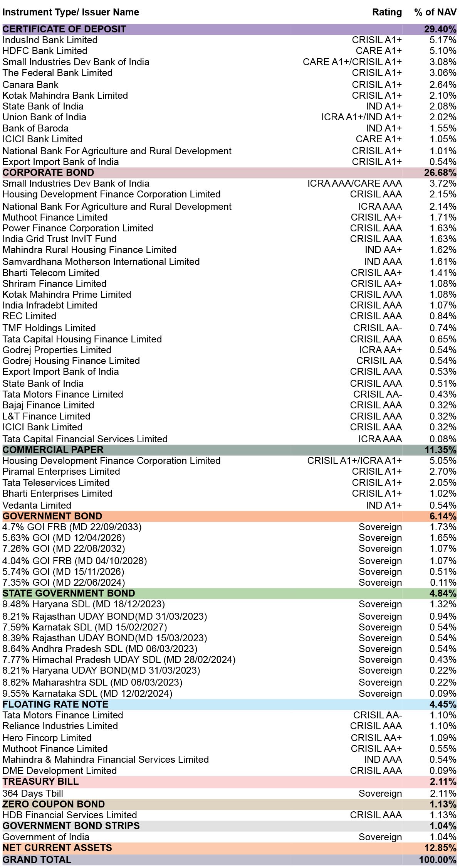Image resolution: width=460 pixels, height=868 pixels.
Task: Click the TREASURY BILL section header
Action: (x=230, y=782)
